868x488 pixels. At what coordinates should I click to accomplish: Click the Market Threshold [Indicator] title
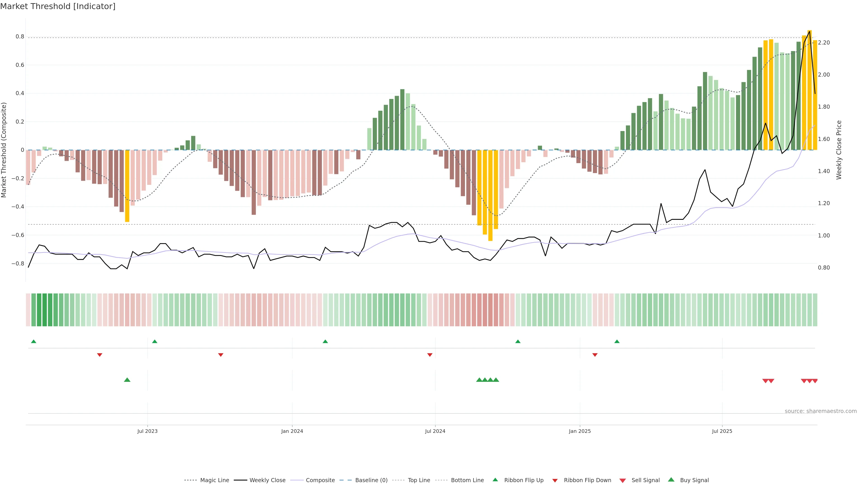click(x=58, y=6)
